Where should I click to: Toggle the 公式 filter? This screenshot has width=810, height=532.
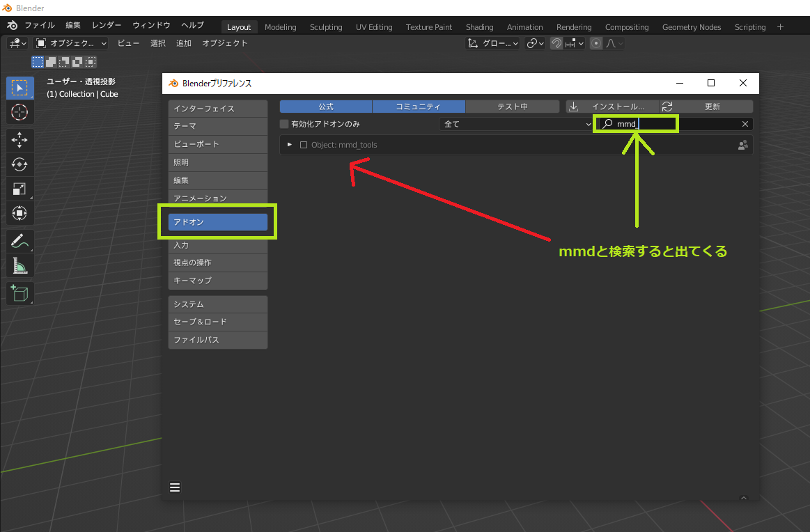click(x=326, y=107)
